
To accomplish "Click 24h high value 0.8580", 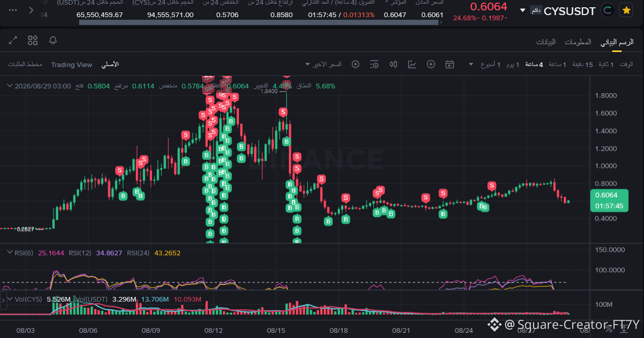I will tap(281, 15).
